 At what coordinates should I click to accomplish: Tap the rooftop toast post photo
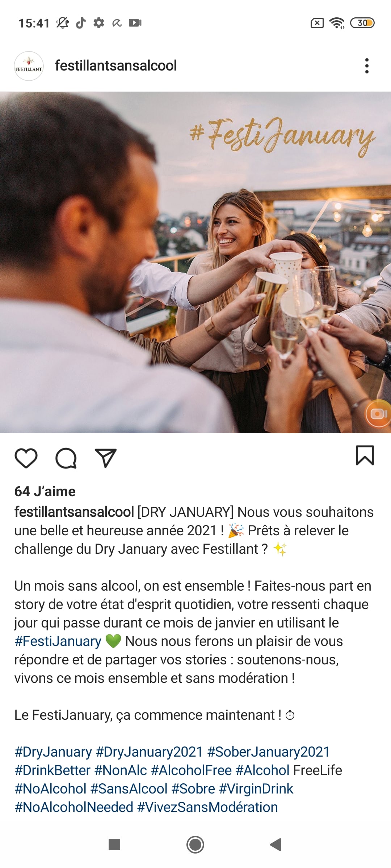point(195,262)
